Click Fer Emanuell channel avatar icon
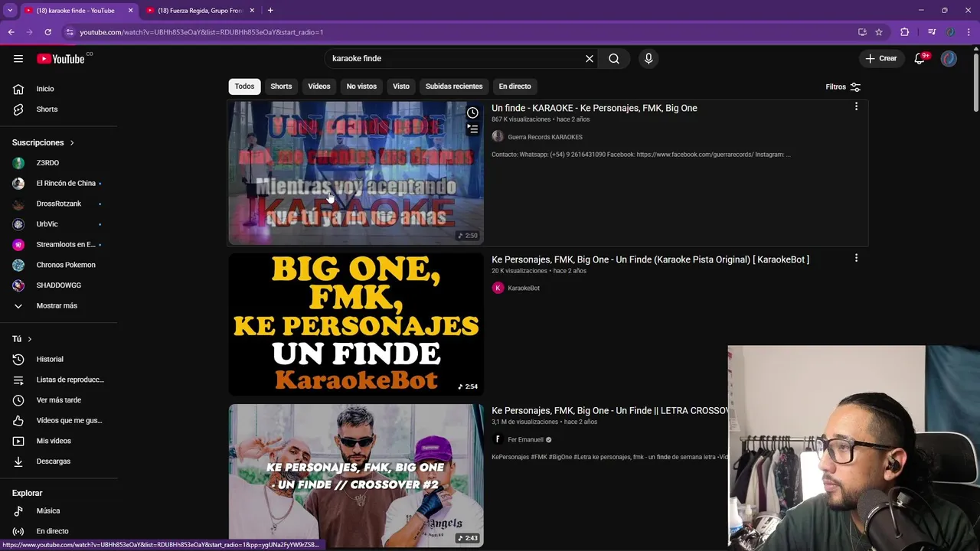This screenshot has height=551, width=980. click(x=498, y=439)
